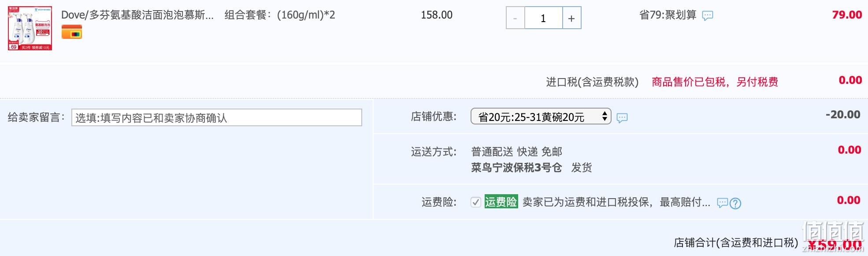Click the 省79:聚划算 promotion text
Screen dimensions: 868x256
[668, 15]
